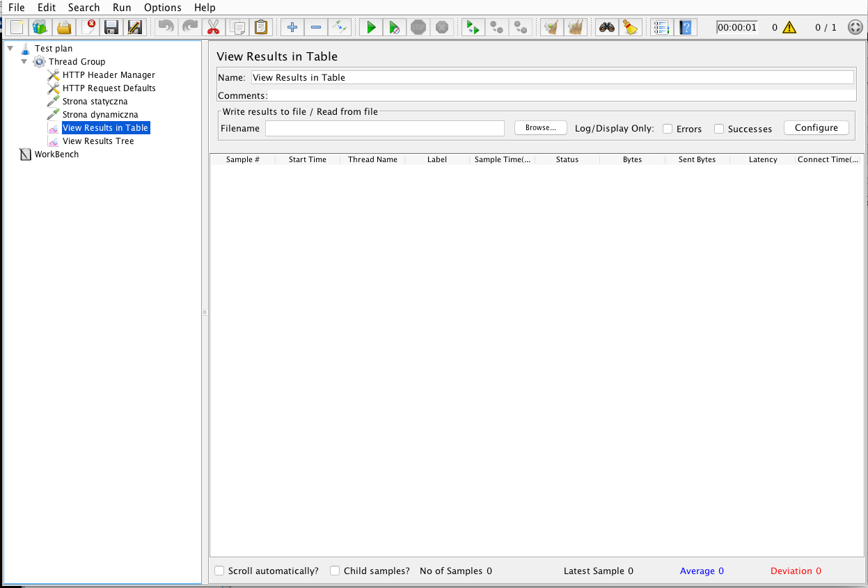This screenshot has width=868, height=588.
Task: Click the Save floppy disk icon
Action: click(x=111, y=27)
